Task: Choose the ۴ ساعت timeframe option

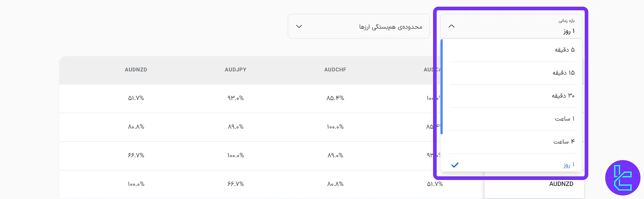Action: pos(564,142)
